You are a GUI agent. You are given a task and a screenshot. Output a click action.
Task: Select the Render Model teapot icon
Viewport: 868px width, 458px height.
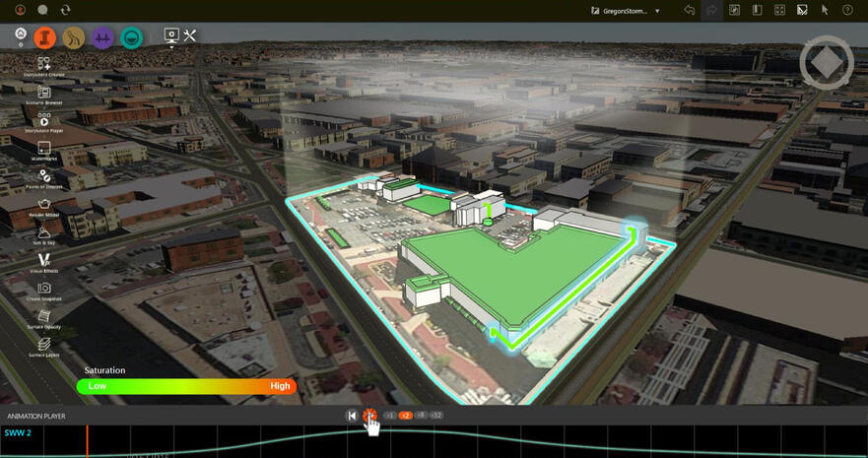43,203
